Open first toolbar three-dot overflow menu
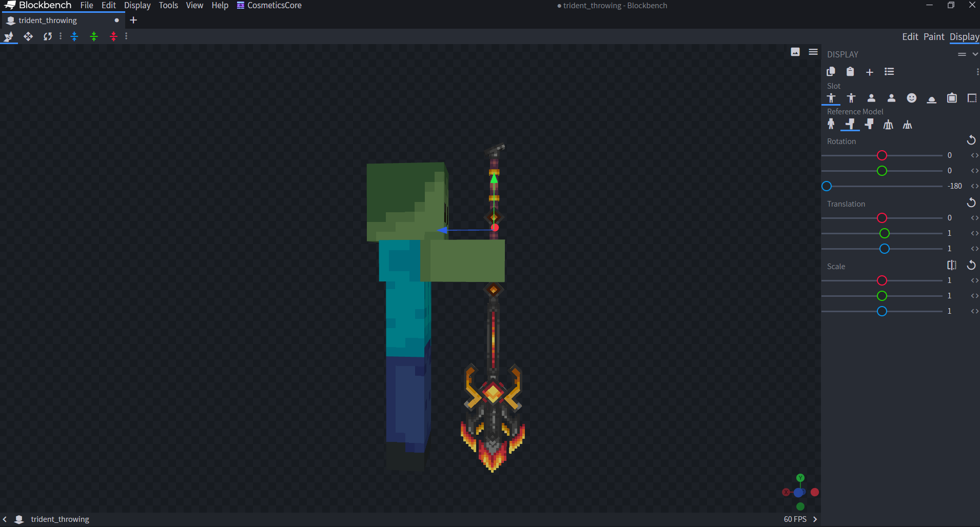This screenshot has width=980, height=527. click(61, 36)
